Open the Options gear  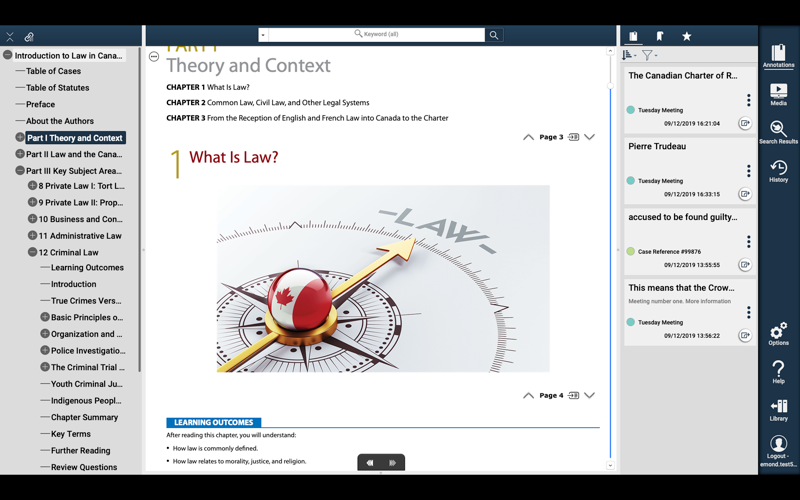(778, 333)
